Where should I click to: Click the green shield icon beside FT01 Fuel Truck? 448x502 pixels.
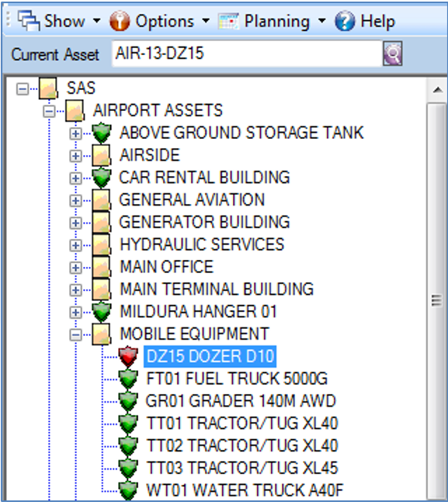(x=128, y=379)
